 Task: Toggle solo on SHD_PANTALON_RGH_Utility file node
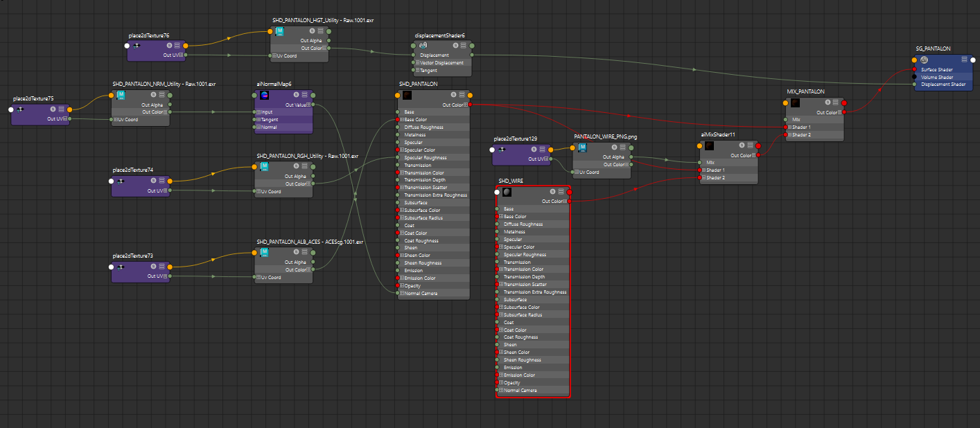click(295, 168)
